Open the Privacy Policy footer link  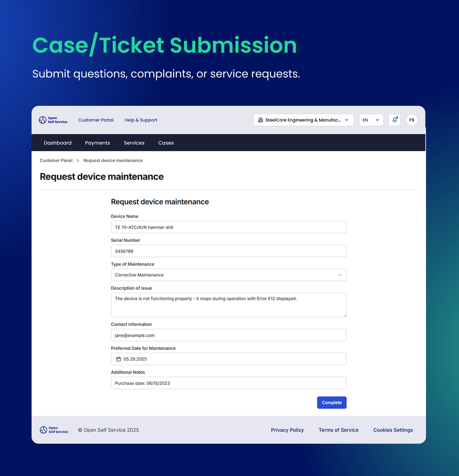click(x=287, y=430)
